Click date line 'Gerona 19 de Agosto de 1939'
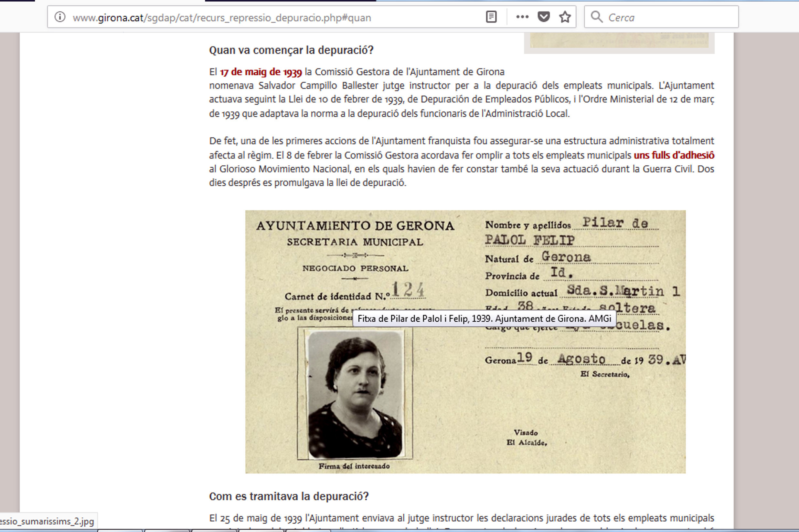Screen dimensions: 799x532 point(585,359)
